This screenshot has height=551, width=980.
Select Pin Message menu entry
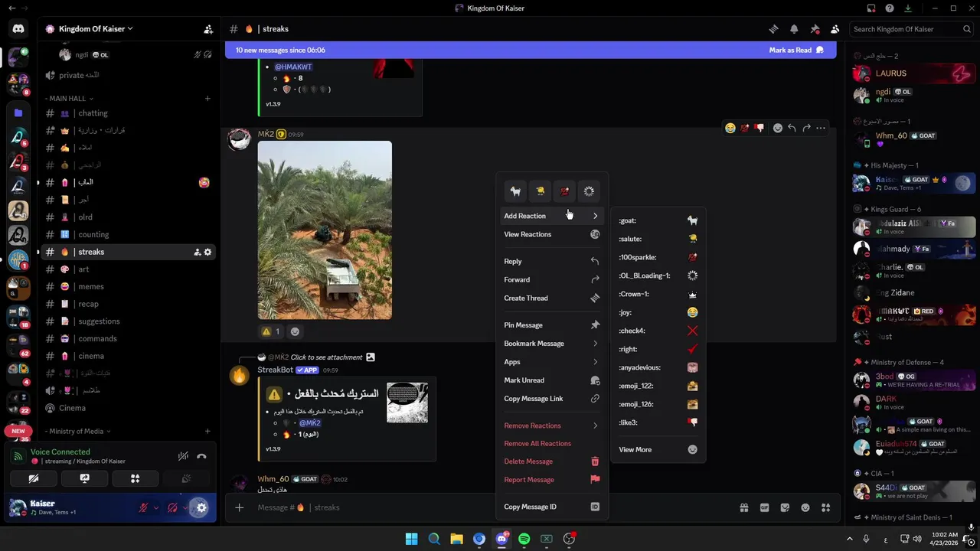click(551, 325)
